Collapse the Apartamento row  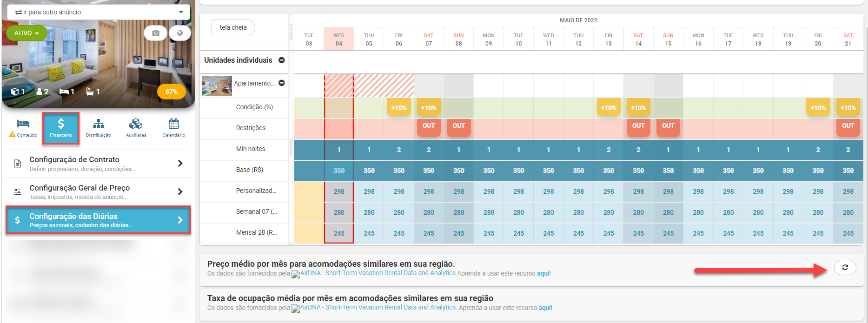coord(282,83)
